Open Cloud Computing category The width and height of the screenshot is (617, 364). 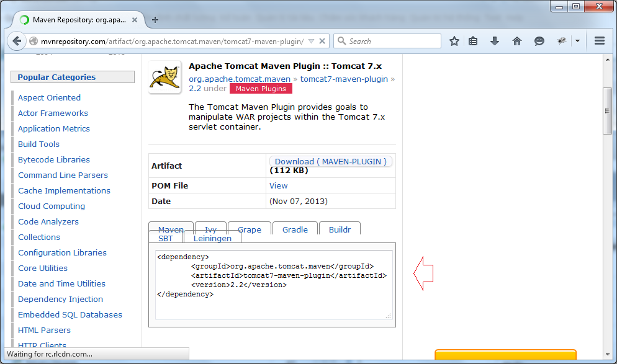click(x=52, y=206)
